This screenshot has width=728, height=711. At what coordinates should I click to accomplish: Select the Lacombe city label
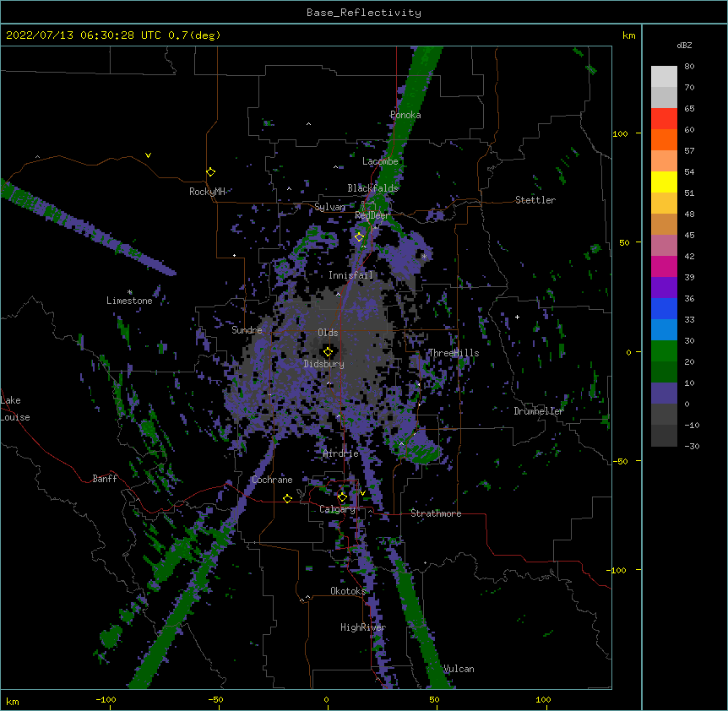(x=380, y=161)
